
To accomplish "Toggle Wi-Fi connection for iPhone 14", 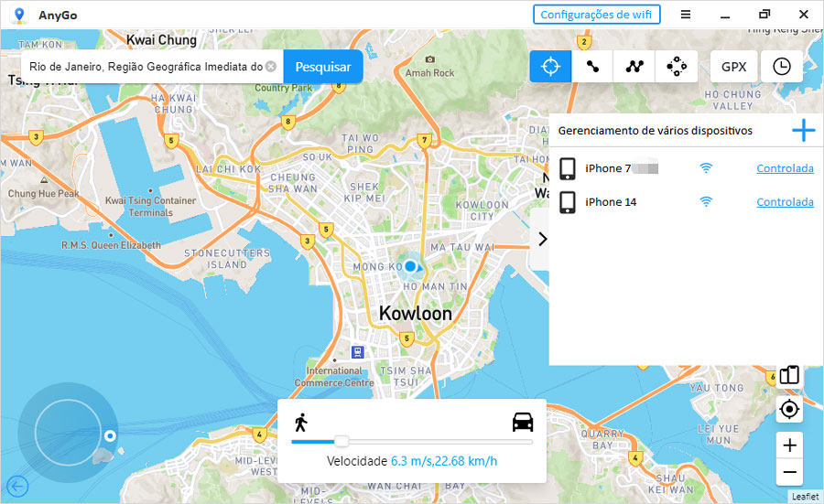I will [706, 202].
